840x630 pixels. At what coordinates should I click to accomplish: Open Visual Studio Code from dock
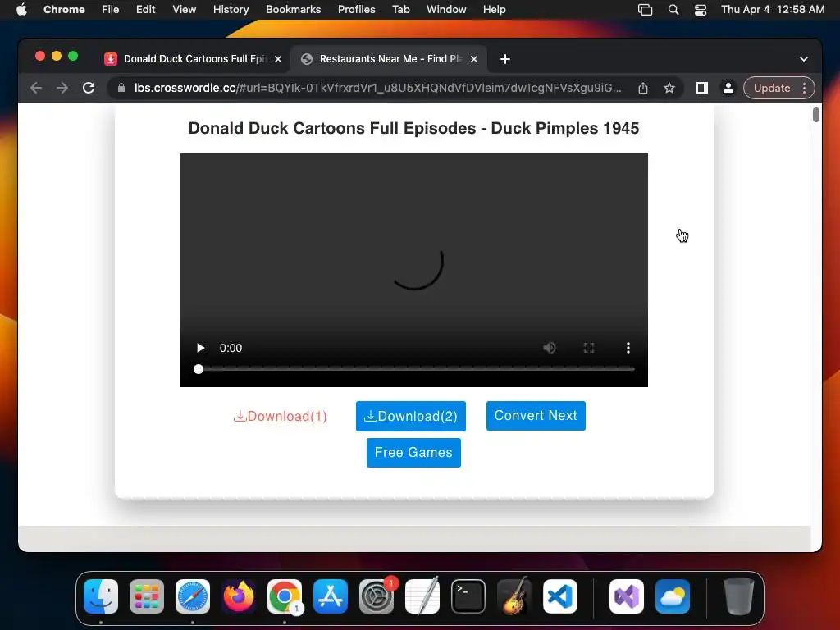pyautogui.click(x=560, y=596)
